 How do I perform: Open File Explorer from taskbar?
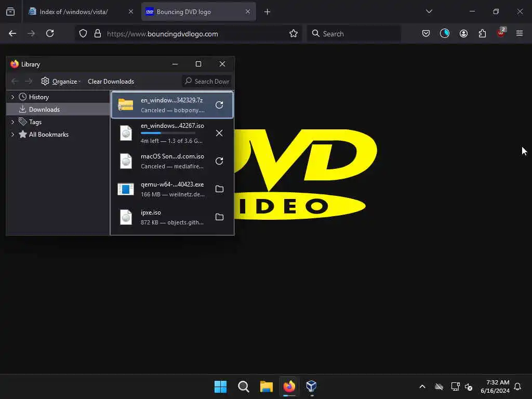(267, 387)
